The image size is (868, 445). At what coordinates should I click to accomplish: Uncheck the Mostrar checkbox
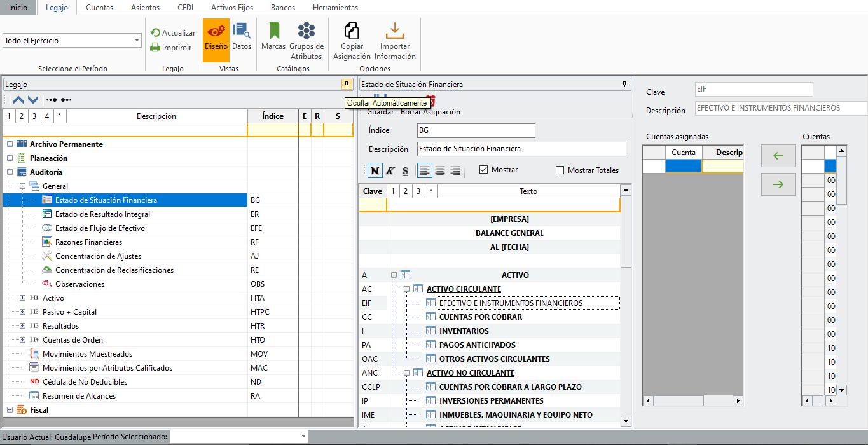pyautogui.click(x=484, y=170)
